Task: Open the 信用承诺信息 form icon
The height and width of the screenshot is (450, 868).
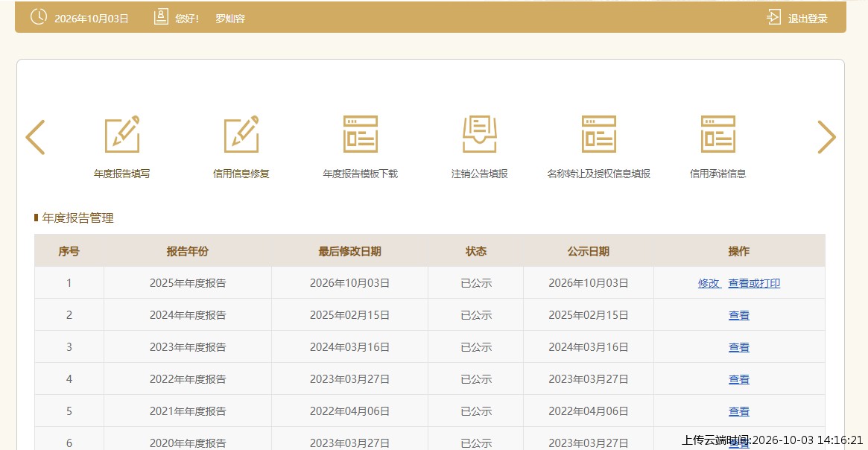Action: (x=718, y=134)
